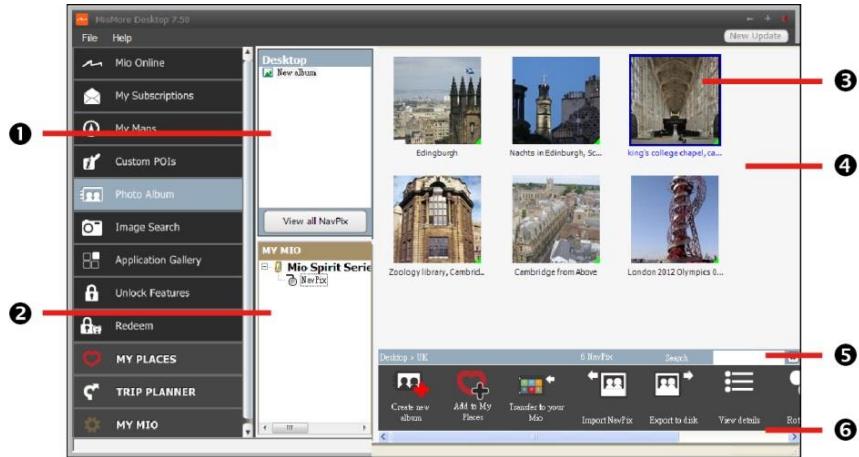Select Zoology library Cambridge thumbnail
This screenshot has width=859, height=457.
coord(437,219)
